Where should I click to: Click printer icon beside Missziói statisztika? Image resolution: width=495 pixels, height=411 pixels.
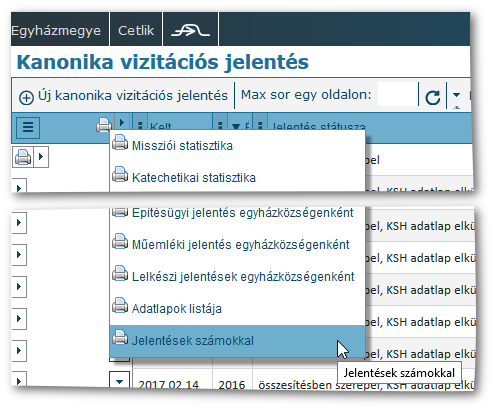point(120,142)
